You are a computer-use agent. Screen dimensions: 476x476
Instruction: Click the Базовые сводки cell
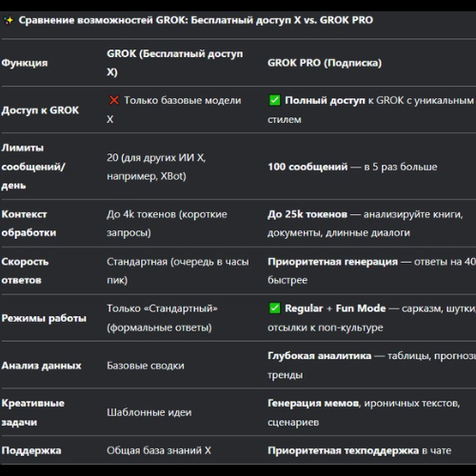tap(146, 366)
